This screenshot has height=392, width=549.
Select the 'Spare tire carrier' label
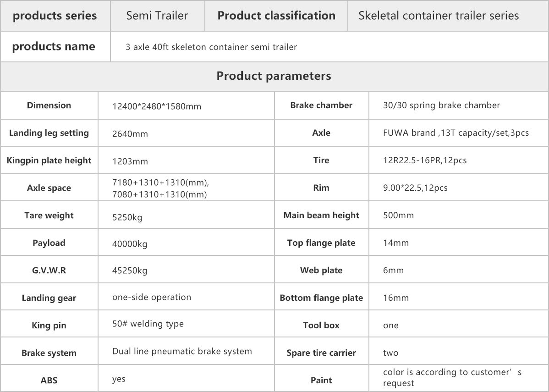(321, 353)
